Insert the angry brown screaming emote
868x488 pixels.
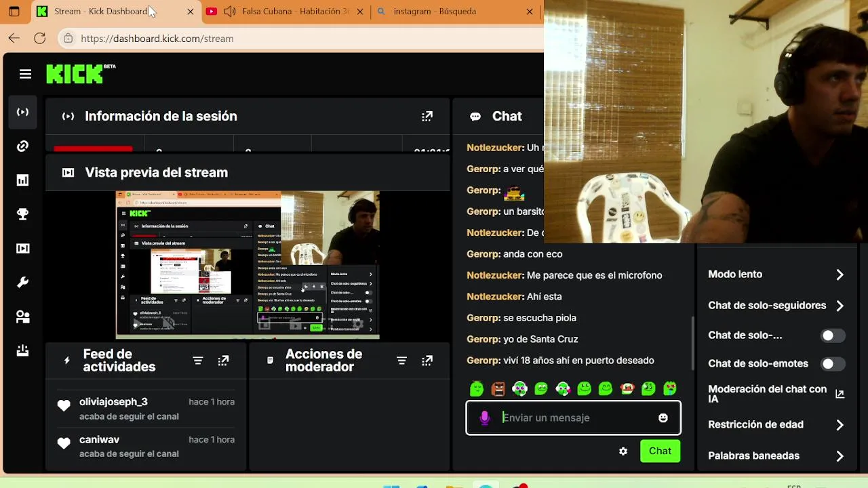[x=498, y=388]
